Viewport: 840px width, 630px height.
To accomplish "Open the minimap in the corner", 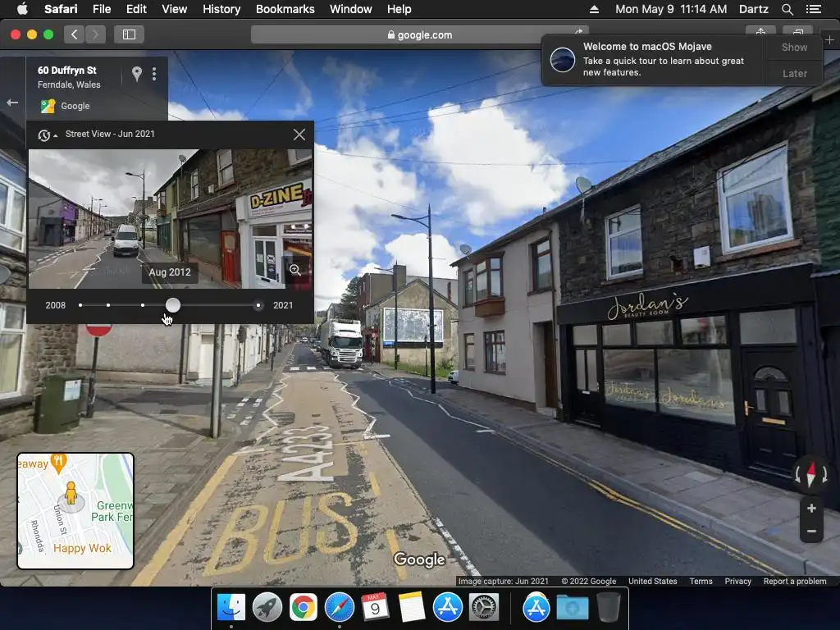I will point(75,511).
